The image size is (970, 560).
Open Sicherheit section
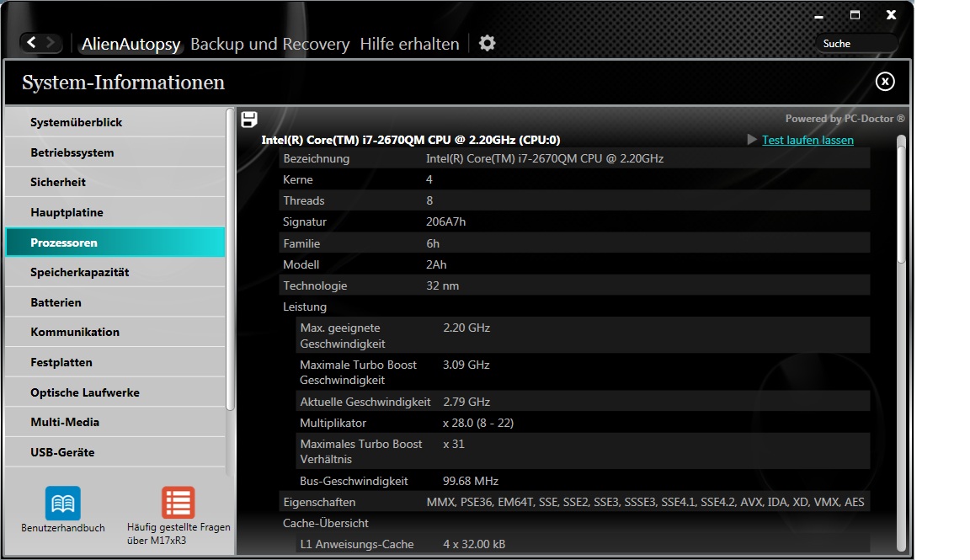pos(115,182)
